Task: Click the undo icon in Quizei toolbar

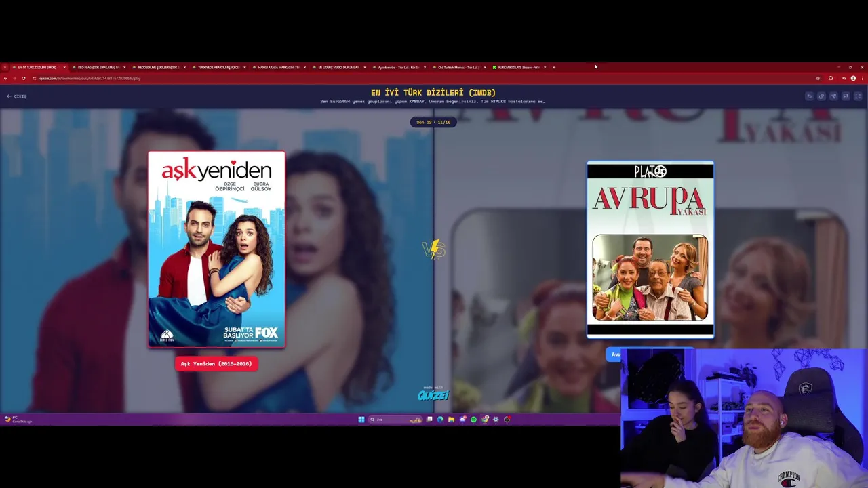Action: (809, 96)
